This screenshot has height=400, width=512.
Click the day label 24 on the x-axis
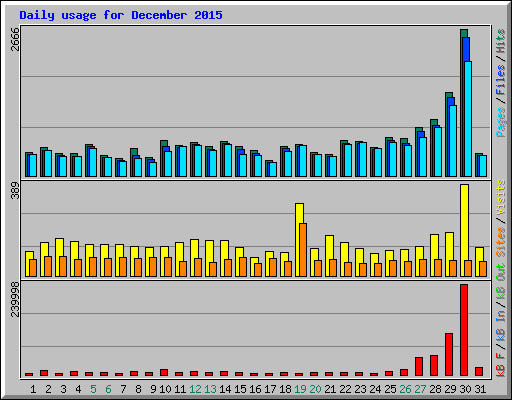pos(375,389)
